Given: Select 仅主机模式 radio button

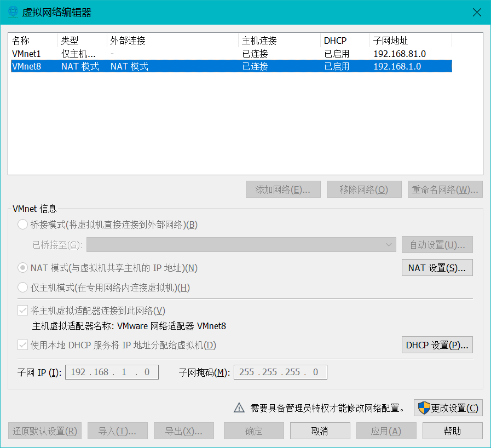Looking at the screenshot, I should click(x=22, y=288).
